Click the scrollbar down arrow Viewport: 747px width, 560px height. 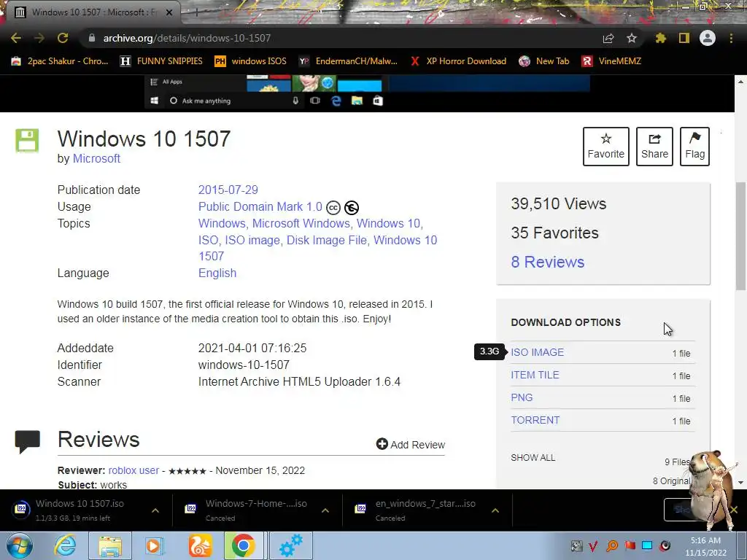pyautogui.click(x=741, y=483)
